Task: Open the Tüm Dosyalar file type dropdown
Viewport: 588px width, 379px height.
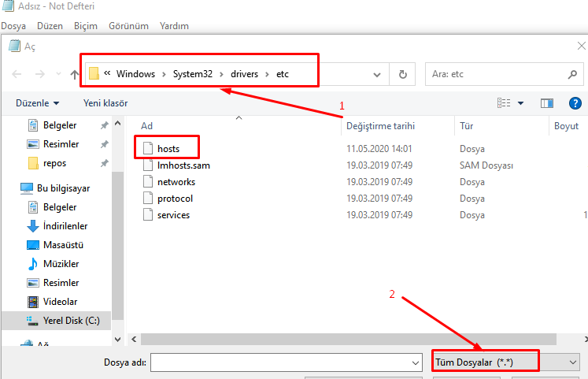Action: 506,362
